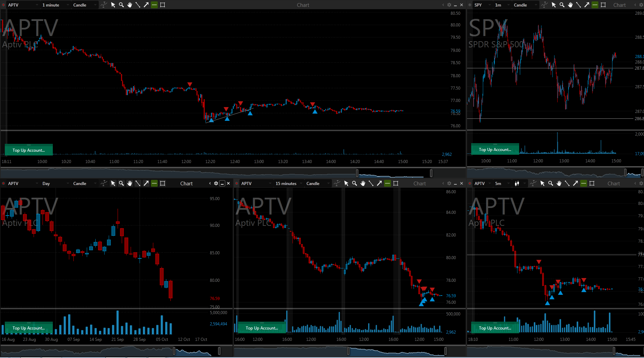Select pan hand tool in APTV 5m chart
644x358 pixels.
[x=559, y=183]
